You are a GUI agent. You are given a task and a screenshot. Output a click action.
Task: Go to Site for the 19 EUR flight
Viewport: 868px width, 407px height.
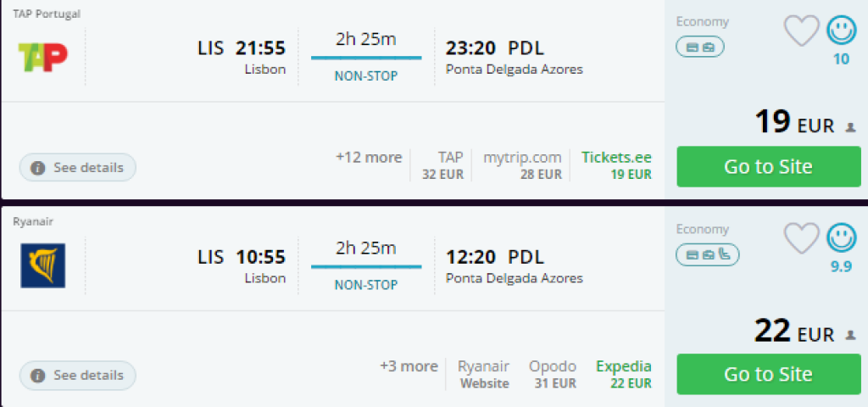click(768, 167)
